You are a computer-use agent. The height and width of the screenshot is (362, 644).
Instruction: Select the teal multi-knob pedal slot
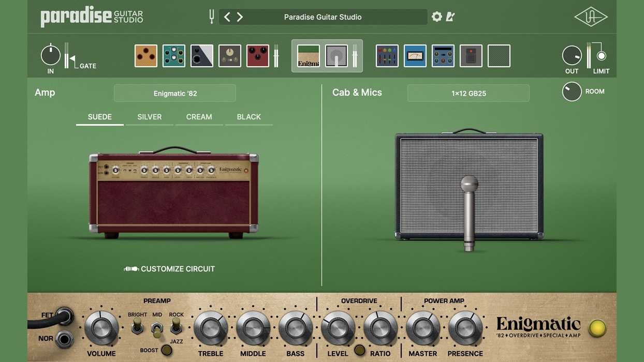[x=174, y=56]
